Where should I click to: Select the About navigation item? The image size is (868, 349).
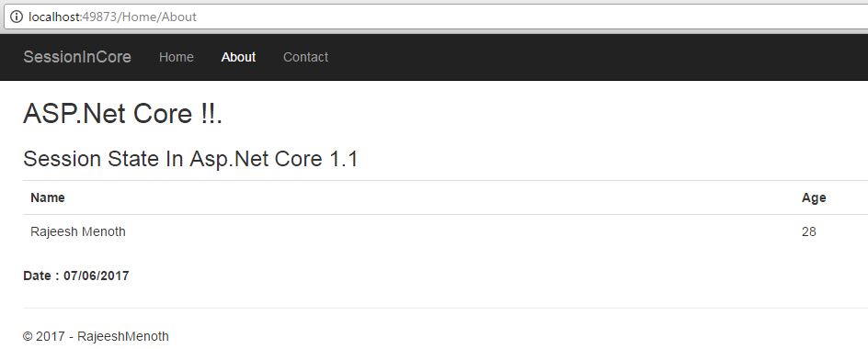pos(238,57)
